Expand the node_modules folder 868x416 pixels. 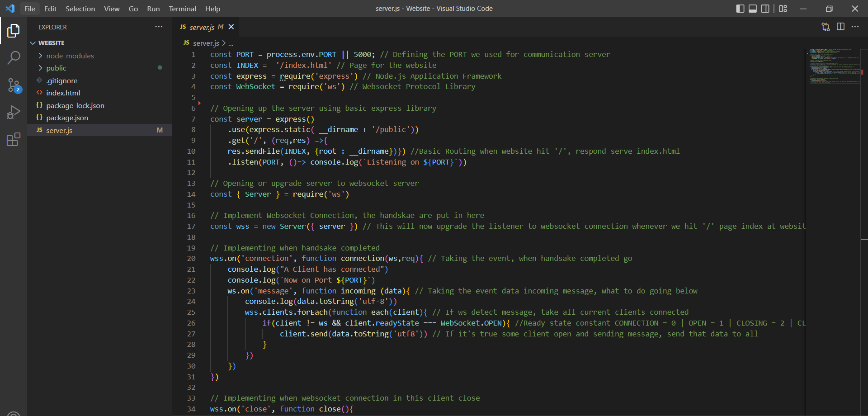[x=99, y=56]
